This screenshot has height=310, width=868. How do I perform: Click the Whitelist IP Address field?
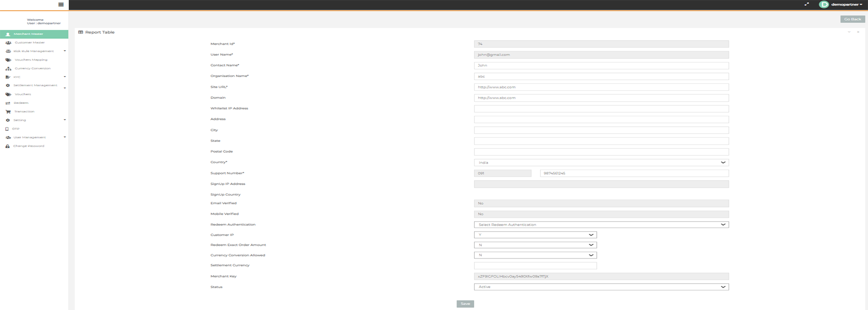point(601,109)
